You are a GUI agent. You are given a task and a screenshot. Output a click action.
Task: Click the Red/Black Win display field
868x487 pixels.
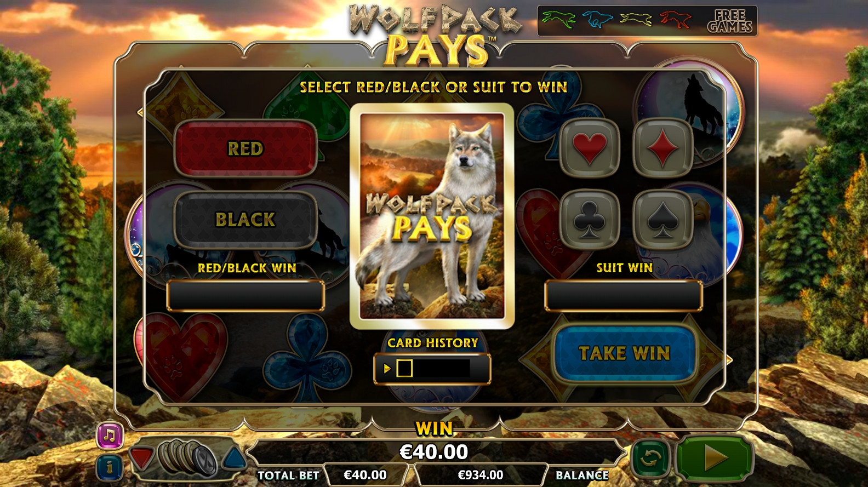pyautogui.click(x=245, y=295)
